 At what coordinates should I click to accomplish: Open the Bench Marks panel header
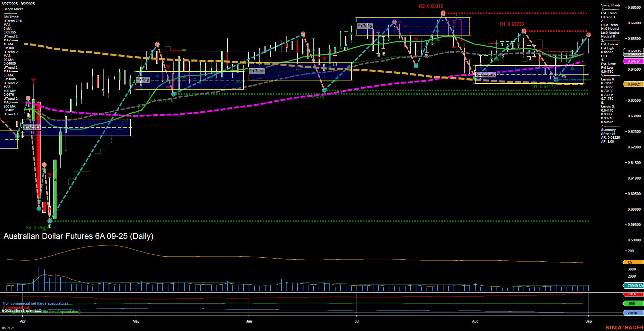13,9
